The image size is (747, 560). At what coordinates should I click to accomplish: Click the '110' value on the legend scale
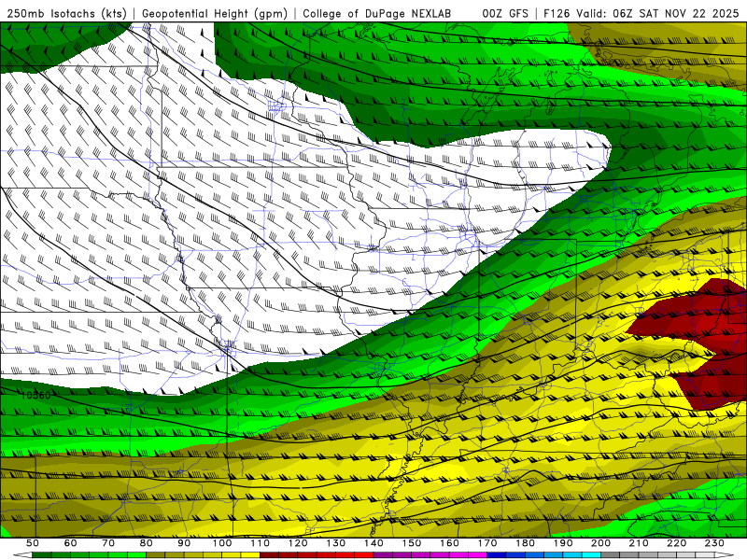tap(261, 543)
